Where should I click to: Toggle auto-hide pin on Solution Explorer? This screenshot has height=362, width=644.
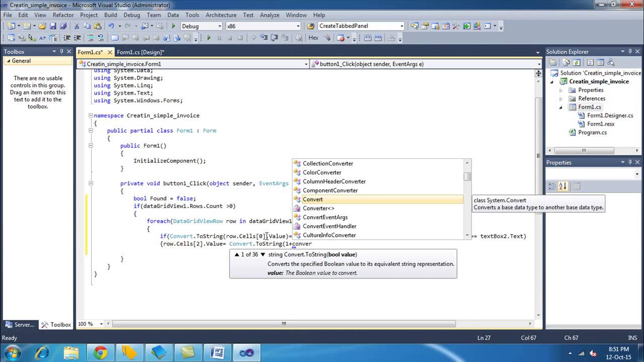(x=630, y=51)
